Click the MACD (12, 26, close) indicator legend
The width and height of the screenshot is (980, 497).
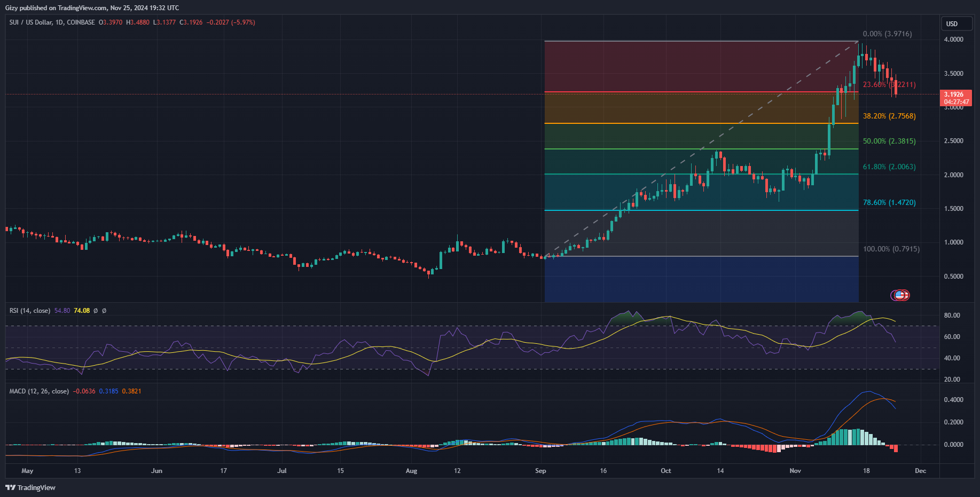click(x=39, y=391)
